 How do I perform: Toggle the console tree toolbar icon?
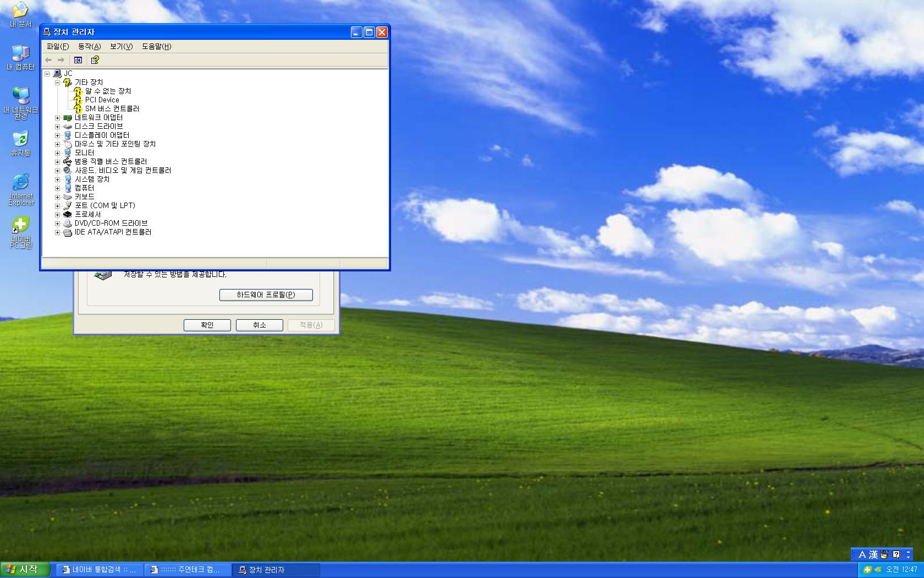click(x=78, y=60)
